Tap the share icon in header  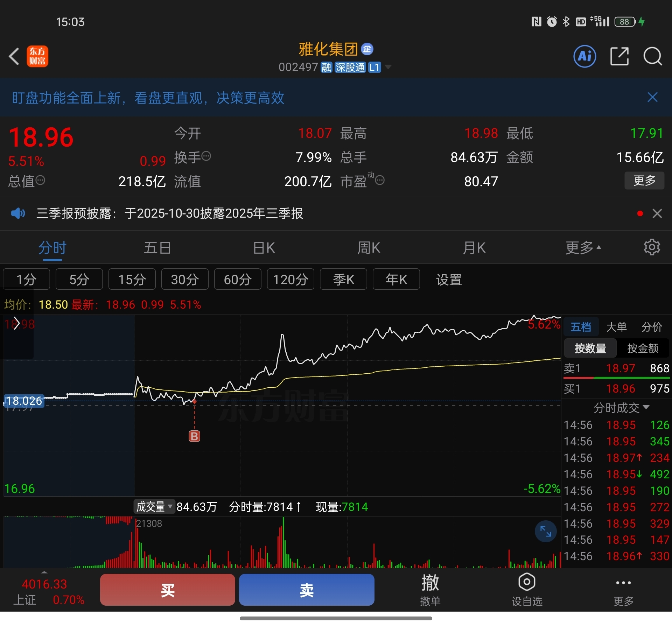tap(619, 56)
